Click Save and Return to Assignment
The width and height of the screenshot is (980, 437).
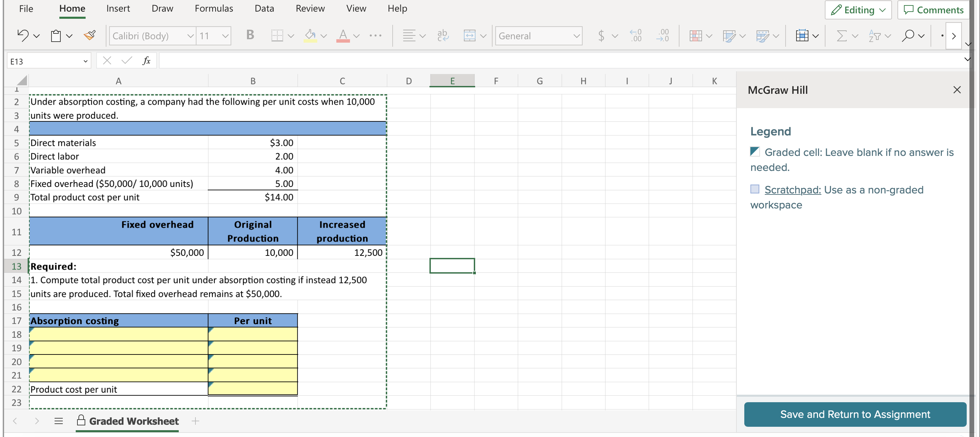click(855, 414)
